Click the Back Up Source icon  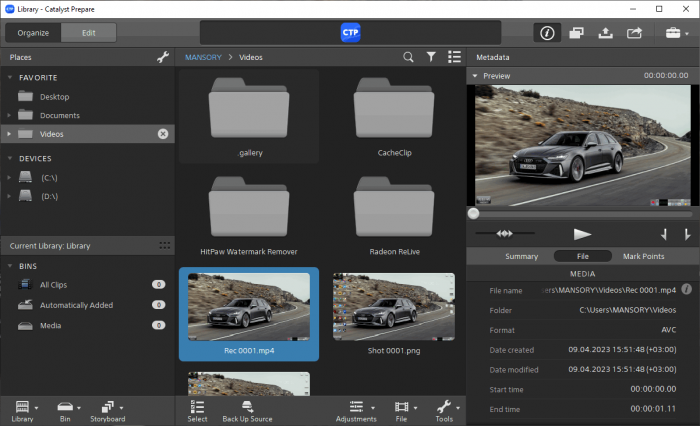(247, 407)
